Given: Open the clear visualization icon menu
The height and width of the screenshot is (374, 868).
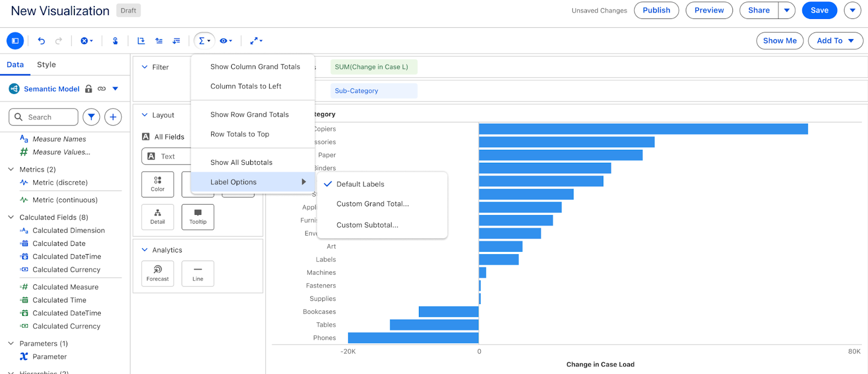Looking at the screenshot, I should click(87, 41).
